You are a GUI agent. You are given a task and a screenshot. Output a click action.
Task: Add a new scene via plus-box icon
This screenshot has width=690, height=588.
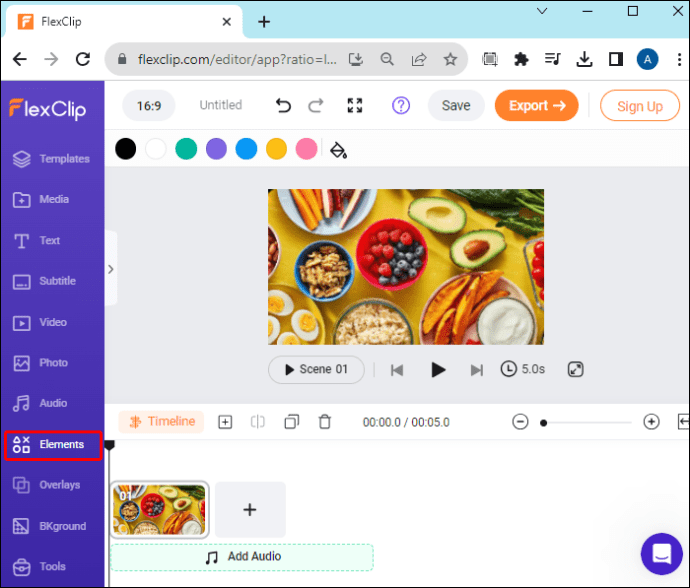(x=225, y=422)
